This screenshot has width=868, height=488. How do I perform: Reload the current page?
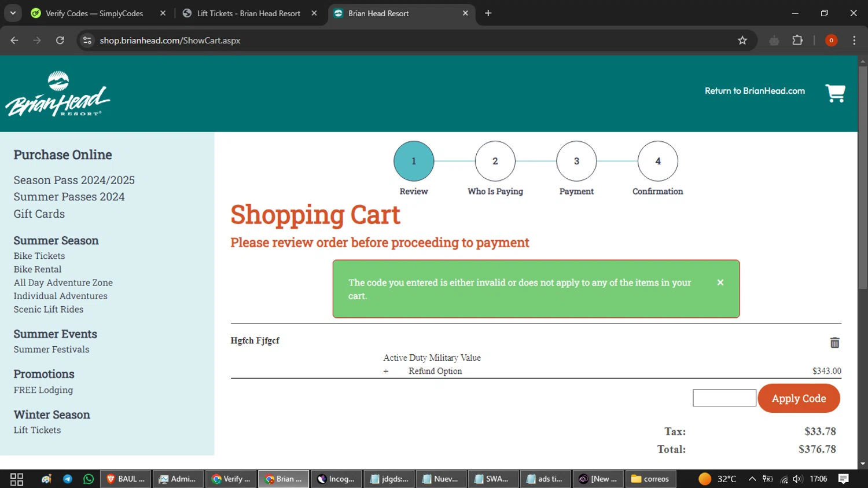tap(60, 41)
